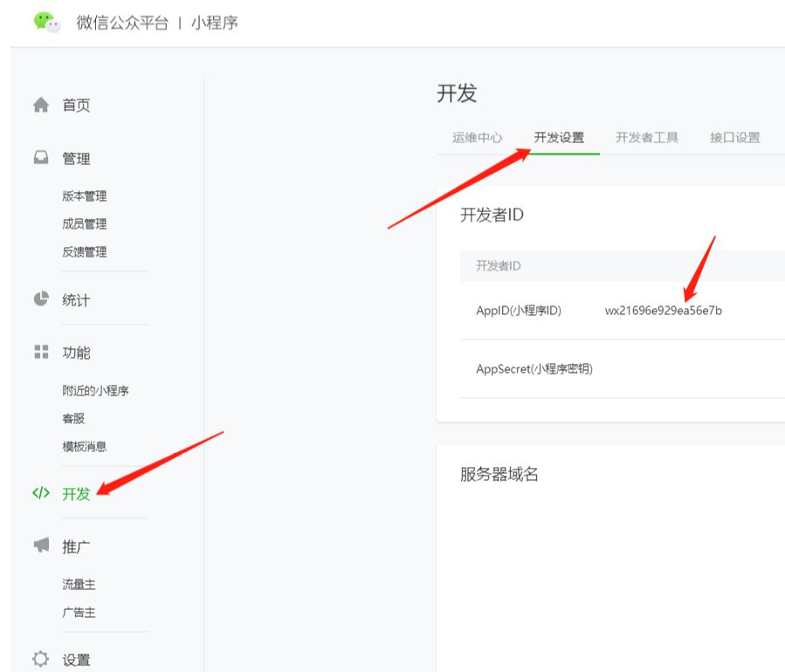Image resolution: width=785 pixels, height=672 pixels.
Task: Click 微信公众平台 header title
Action: tap(122, 23)
